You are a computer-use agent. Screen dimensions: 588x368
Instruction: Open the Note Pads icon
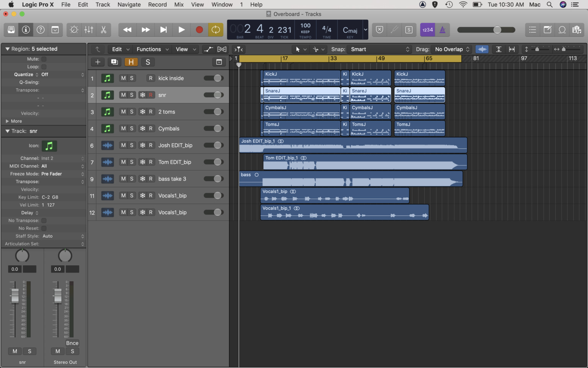pos(547,30)
